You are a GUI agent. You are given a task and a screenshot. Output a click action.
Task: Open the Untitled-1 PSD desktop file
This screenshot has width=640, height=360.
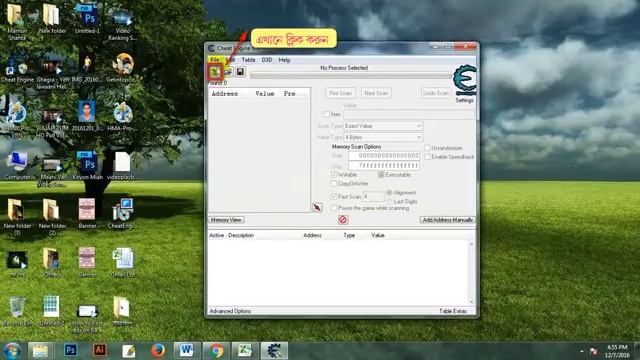pos(87,19)
